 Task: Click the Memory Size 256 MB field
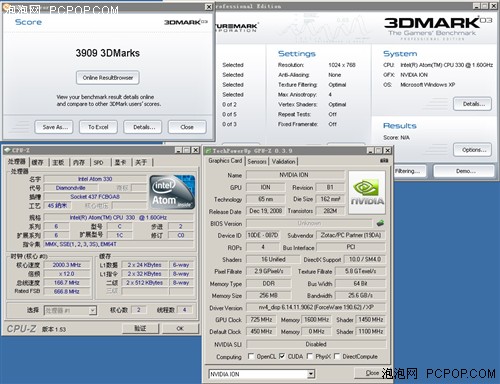(269, 295)
